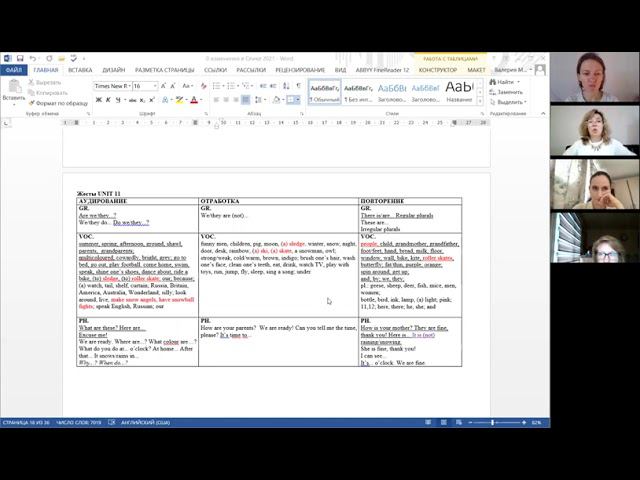Viewport: 640px width, 480px height.
Task: Switch to the ВСТАВКА tab
Action: [80, 70]
